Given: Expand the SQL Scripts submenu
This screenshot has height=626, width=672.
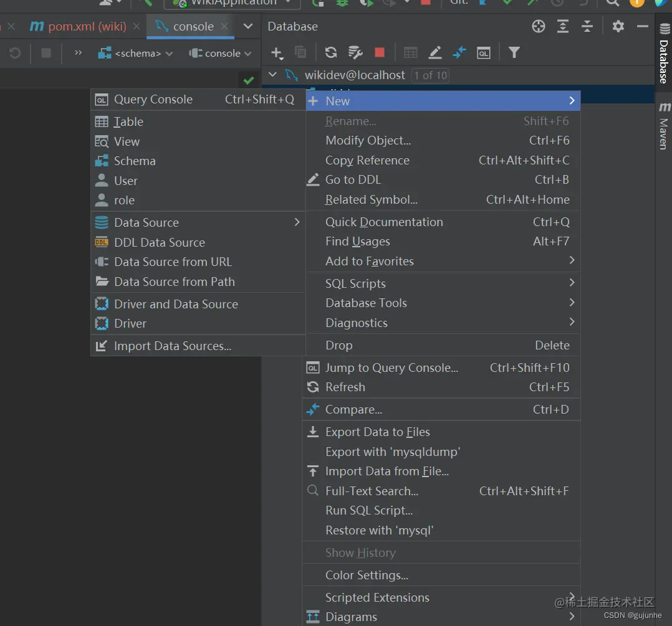Looking at the screenshot, I should 443,283.
